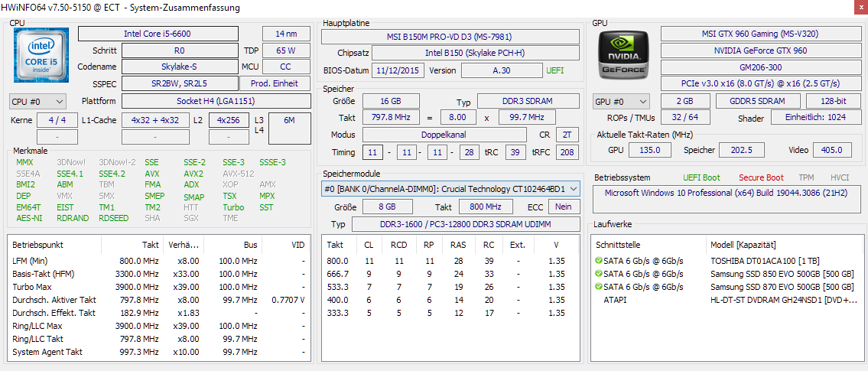Viewport: 868px width, 371px height.
Task: Click the Intel B150 chipset field
Action: click(x=476, y=53)
